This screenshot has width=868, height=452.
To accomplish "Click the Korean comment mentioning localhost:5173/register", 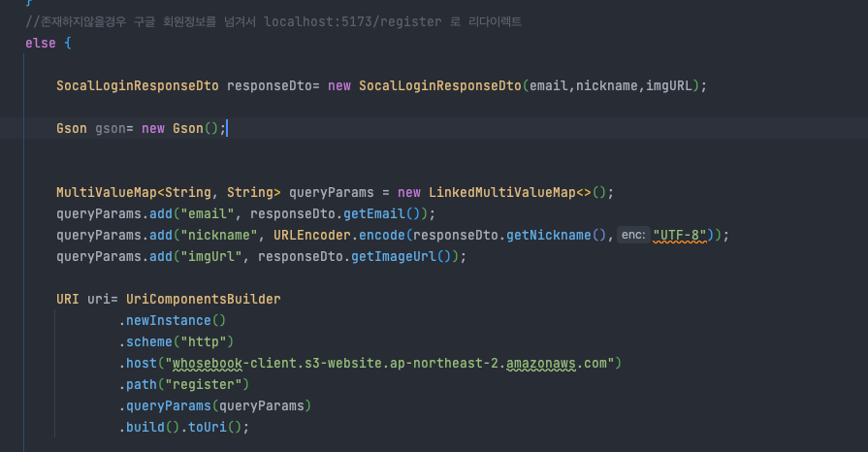I will (273, 21).
